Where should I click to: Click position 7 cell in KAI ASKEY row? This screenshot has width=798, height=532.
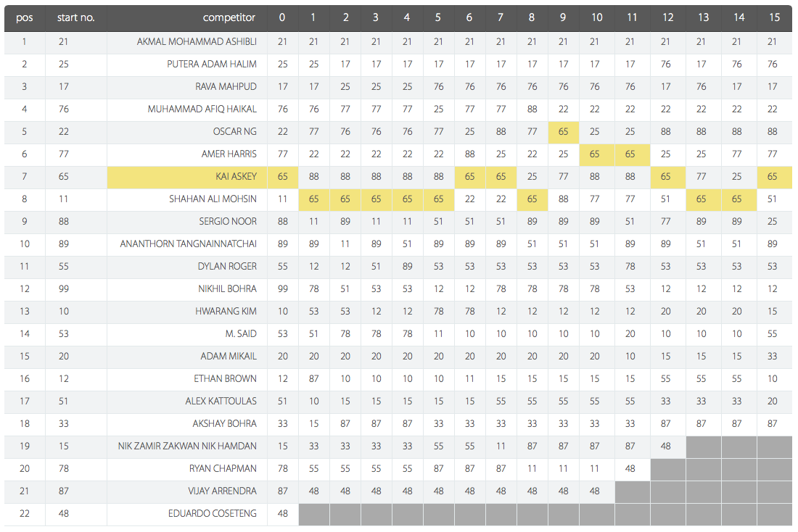[x=25, y=176]
